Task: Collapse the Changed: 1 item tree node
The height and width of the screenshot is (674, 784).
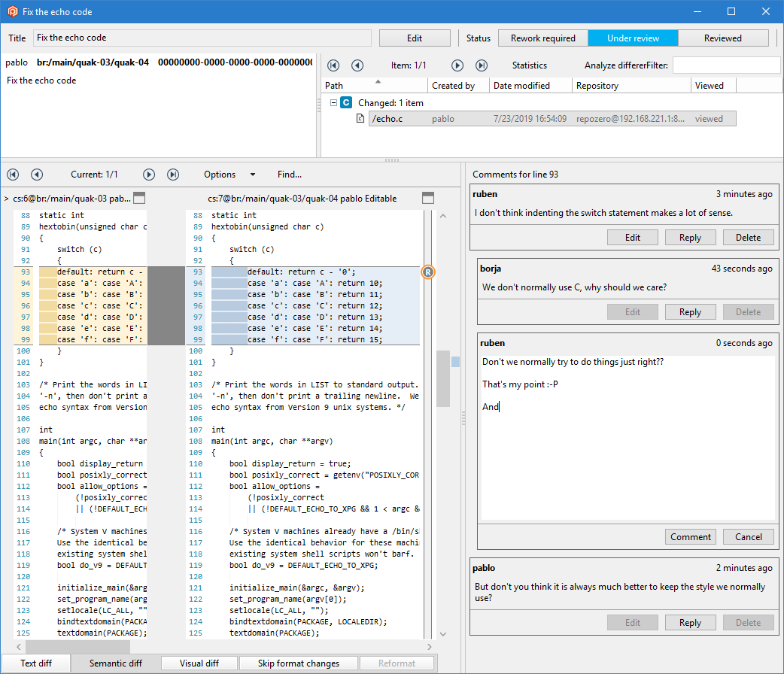Action: (333, 102)
